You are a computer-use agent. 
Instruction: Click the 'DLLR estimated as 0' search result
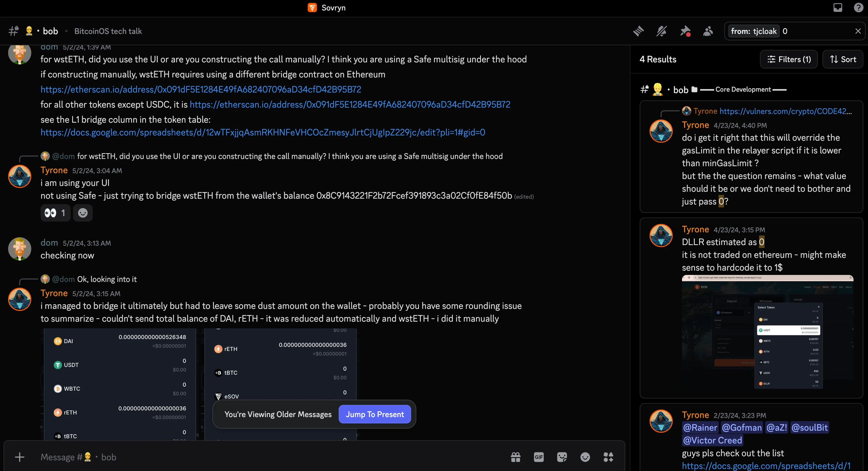pos(751,308)
